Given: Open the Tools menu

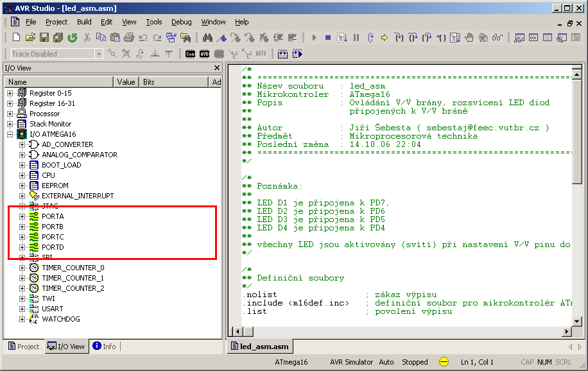Looking at the screenshot, I should (x=154, y=22).
